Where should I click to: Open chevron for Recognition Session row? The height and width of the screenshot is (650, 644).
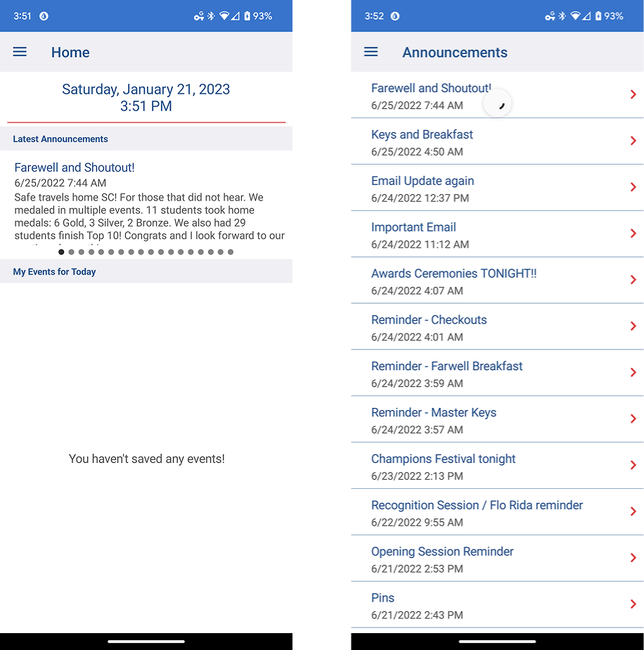pyautogui.click(x=633, y=511)
